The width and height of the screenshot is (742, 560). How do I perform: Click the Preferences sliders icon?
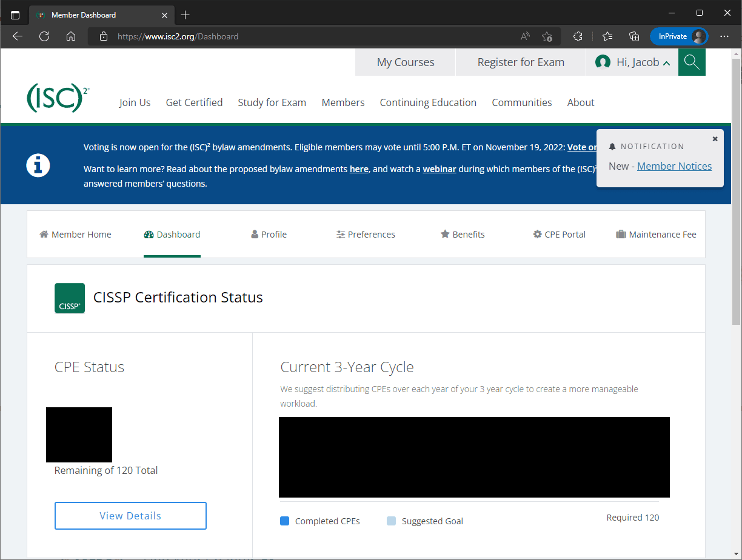pyautogui.click(x=339, y=234)
